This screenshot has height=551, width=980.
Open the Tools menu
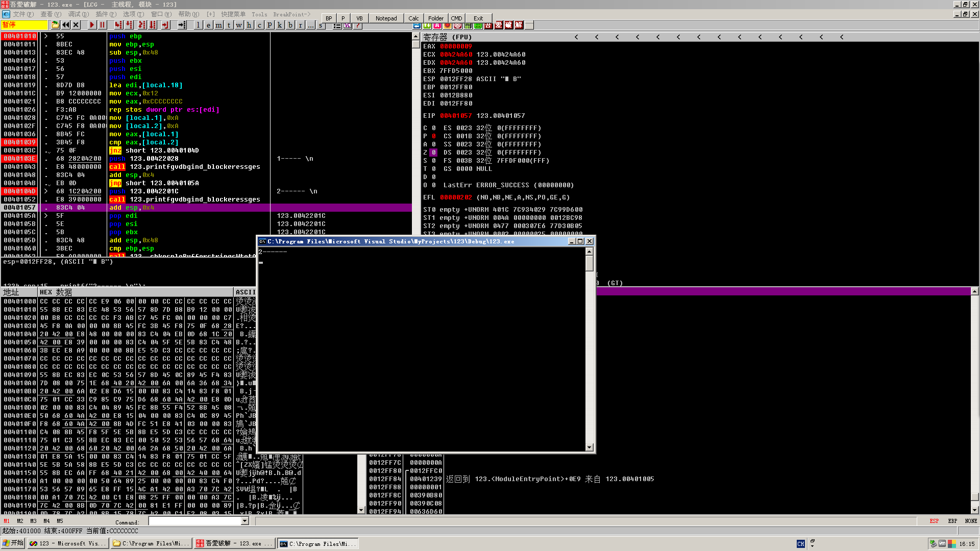click(259, 14)
